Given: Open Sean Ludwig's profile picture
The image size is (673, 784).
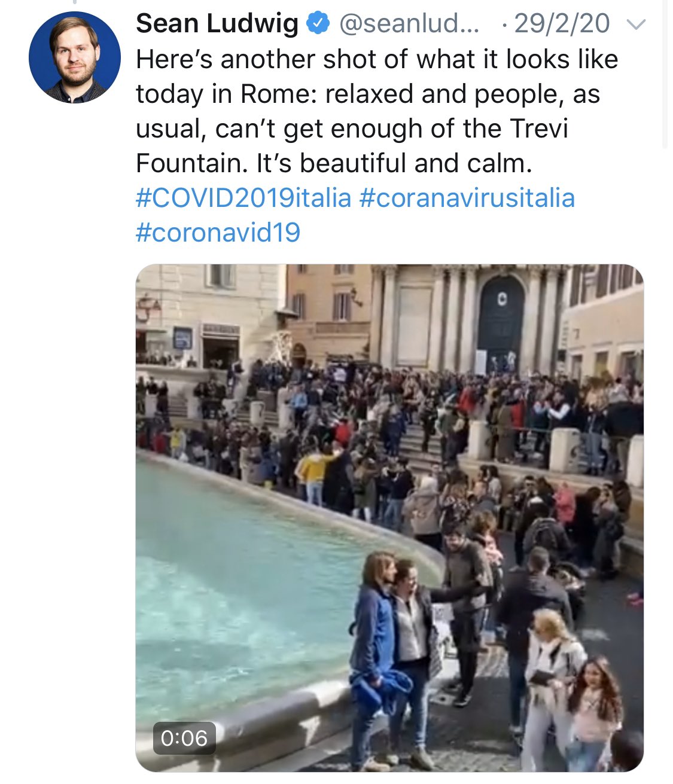Looking at the screenshot, I should [74, 57].
